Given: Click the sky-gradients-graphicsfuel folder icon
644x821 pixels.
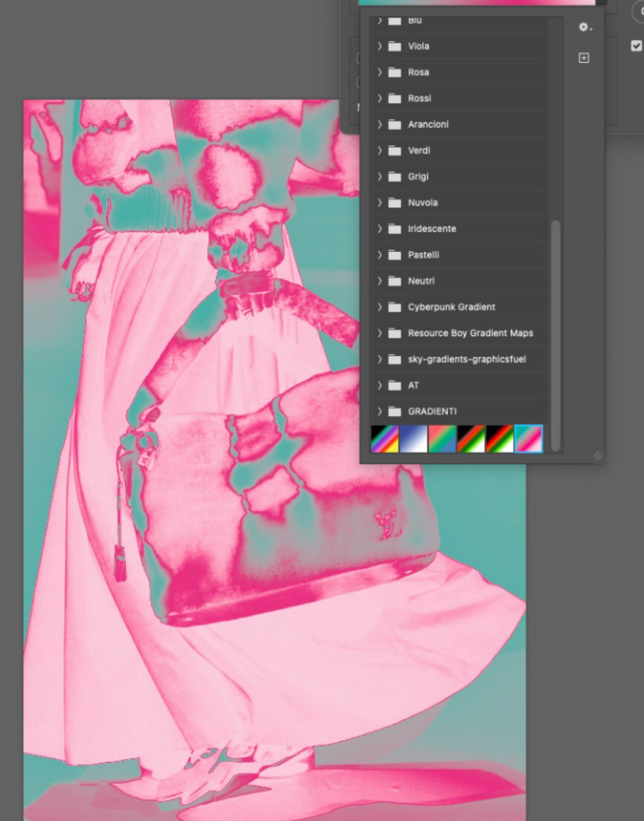Looking at the screenshot, I should [x=394, y=359].
